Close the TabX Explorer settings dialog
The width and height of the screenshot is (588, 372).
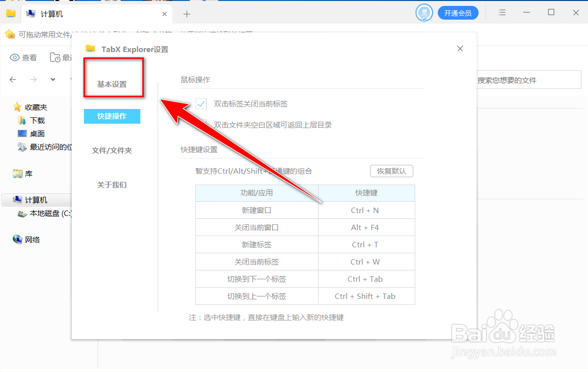460,49
